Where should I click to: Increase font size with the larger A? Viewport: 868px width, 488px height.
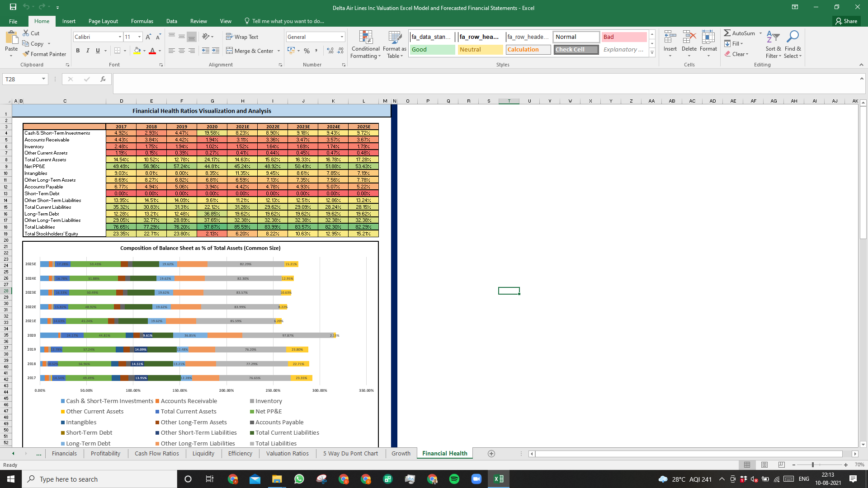click(148, 37)
